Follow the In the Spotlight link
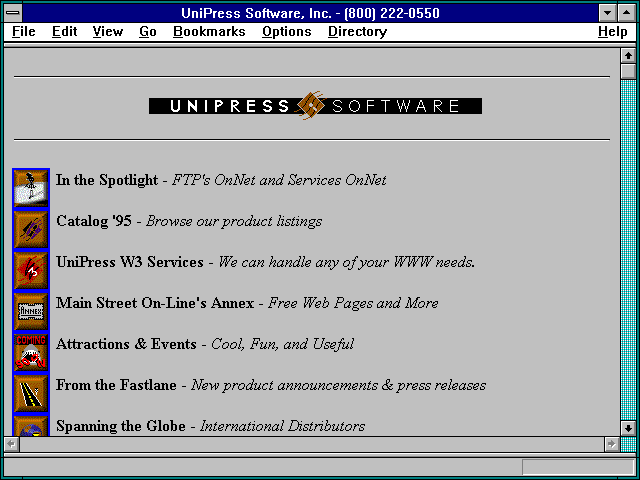Viewport: 640px width, 480px height. 107,180
